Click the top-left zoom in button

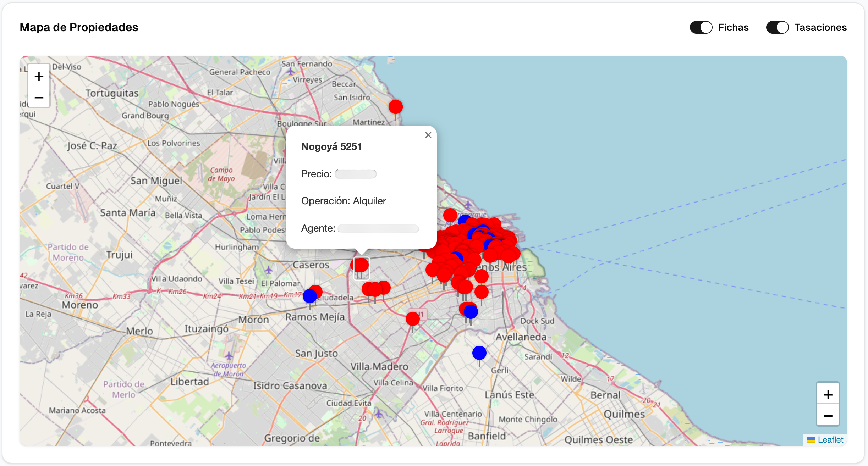point(39,76)
